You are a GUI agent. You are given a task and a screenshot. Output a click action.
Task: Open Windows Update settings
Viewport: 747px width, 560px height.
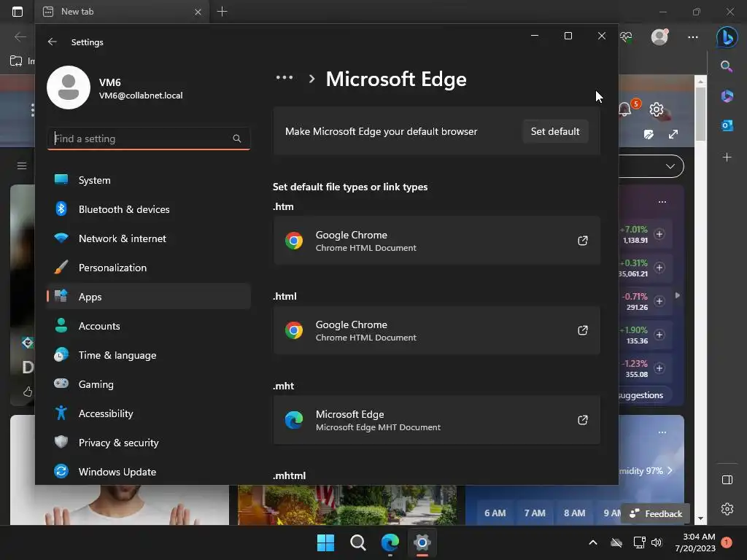[x=149, y=472]
